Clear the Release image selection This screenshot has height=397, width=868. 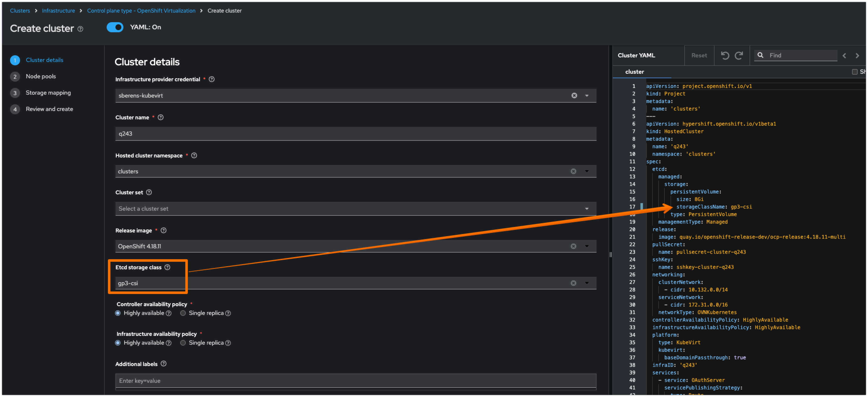coord(574,246)
